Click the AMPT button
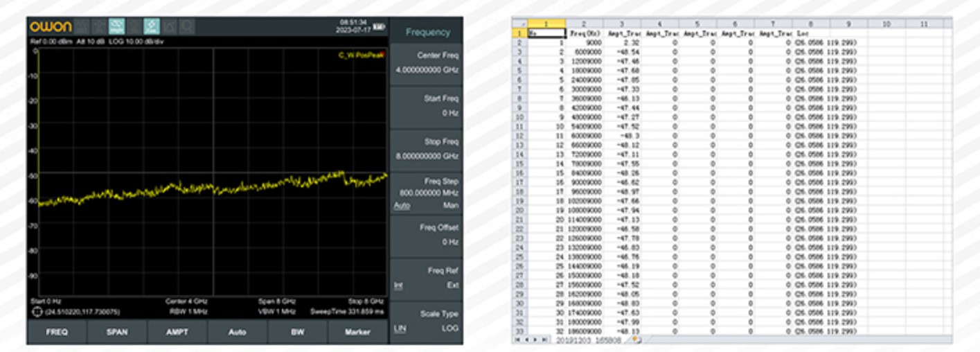980x352 pixels. coord(177,332)
